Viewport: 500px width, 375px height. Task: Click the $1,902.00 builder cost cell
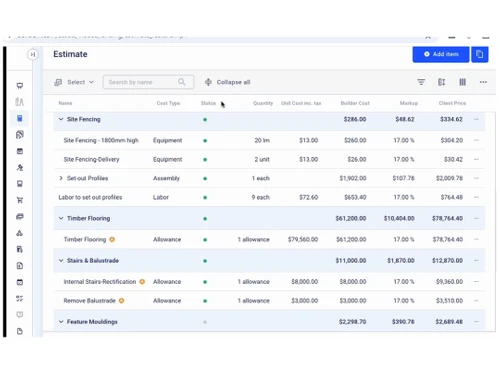(x=353, y=178)
